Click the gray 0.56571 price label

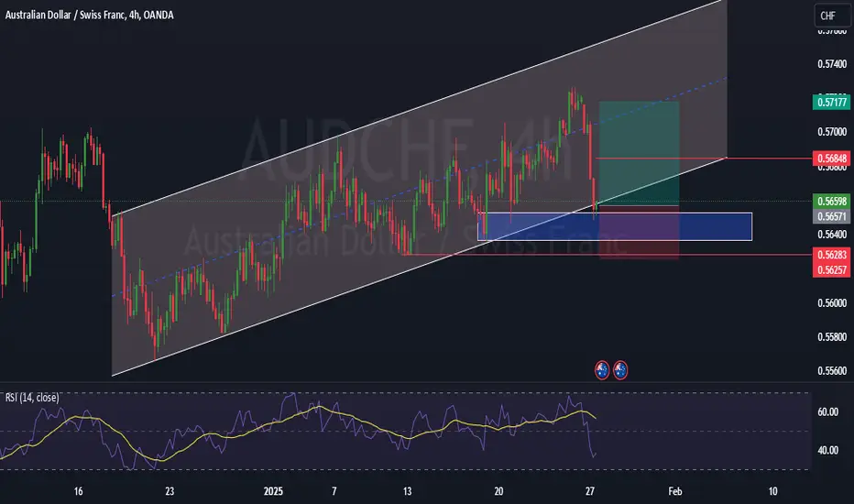click(831, 216)
